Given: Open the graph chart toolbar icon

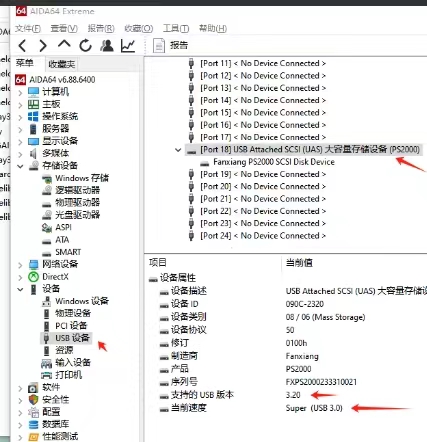Looking at the screenshot, I should pos(128,45).
